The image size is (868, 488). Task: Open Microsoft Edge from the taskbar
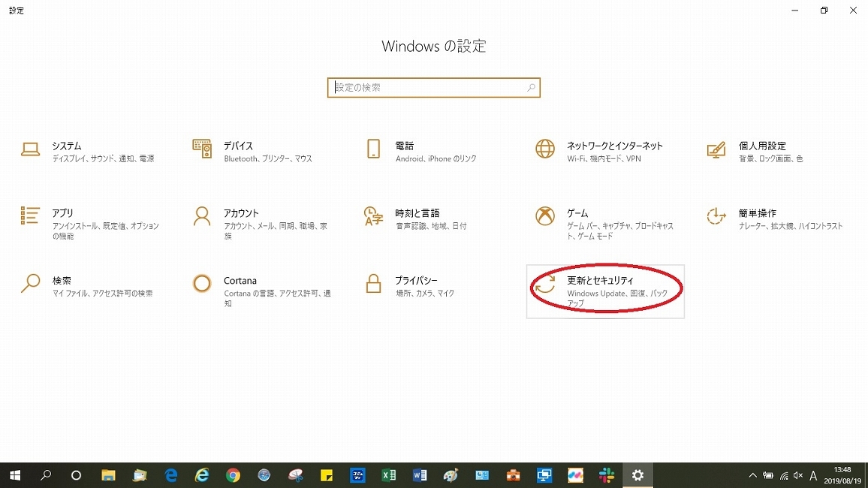coord(171,475)
